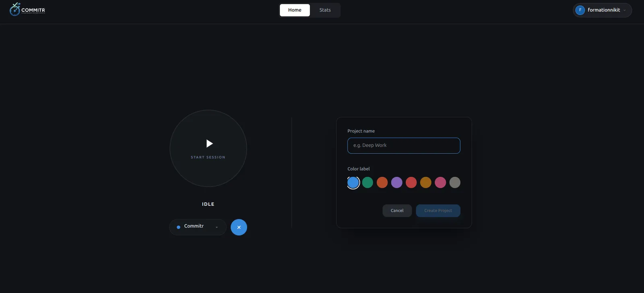Select the red color label
Screen dimensions: 644x293
tap(411, 182)
